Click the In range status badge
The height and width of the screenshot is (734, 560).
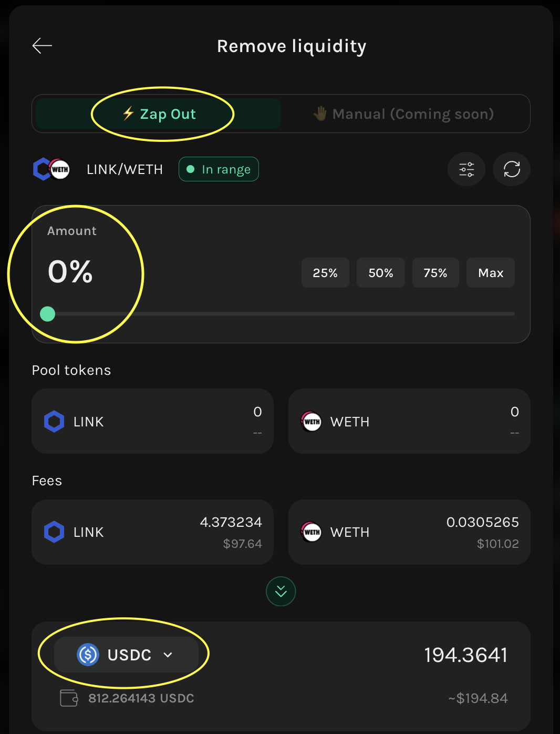[219, 169]
